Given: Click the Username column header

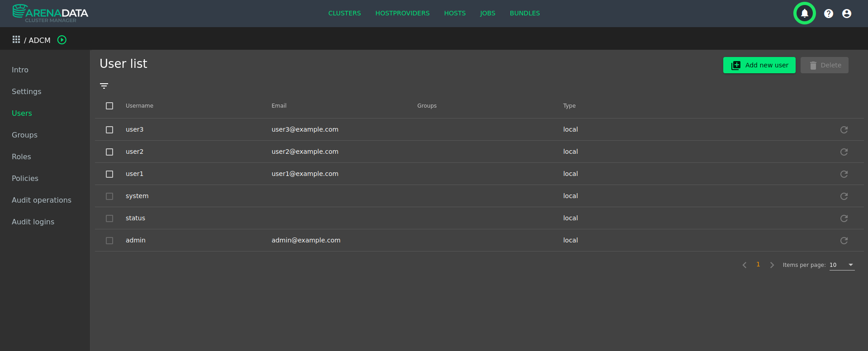Looking at the screenshot, I should pyautogui.click(x=139, y=106).
